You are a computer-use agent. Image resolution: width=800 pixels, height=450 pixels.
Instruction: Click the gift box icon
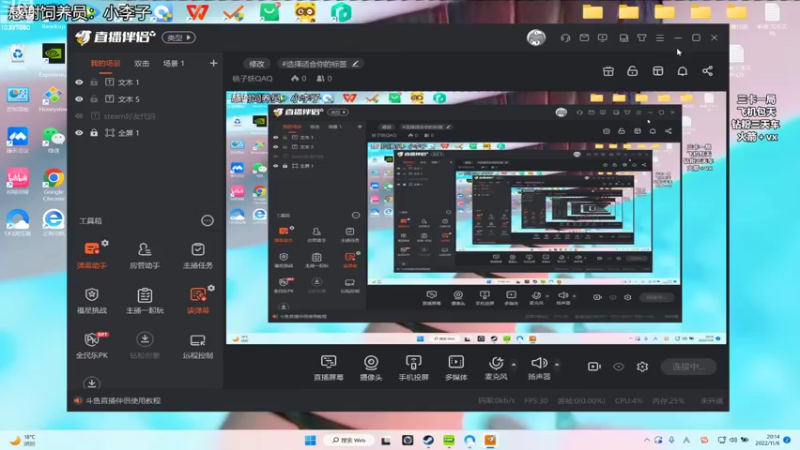pos(608,71)
